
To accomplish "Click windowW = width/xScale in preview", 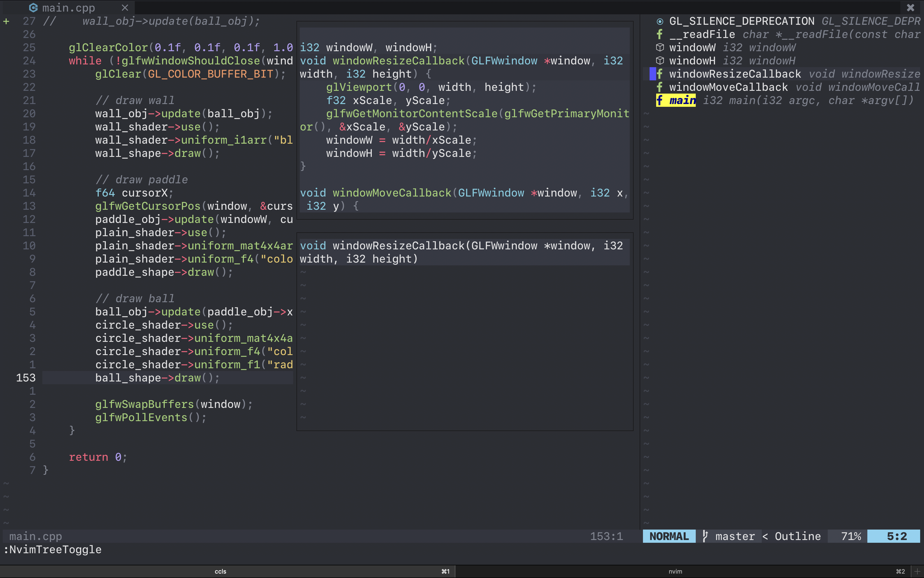I will pyautogui.click(x=401, y=140).
